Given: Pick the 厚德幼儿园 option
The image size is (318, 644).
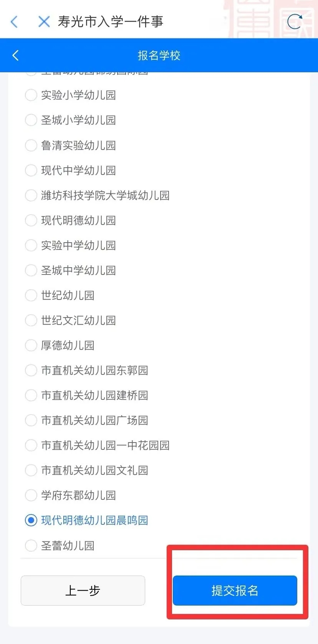Looking at the screenshot, I should [x=31, y=345].
